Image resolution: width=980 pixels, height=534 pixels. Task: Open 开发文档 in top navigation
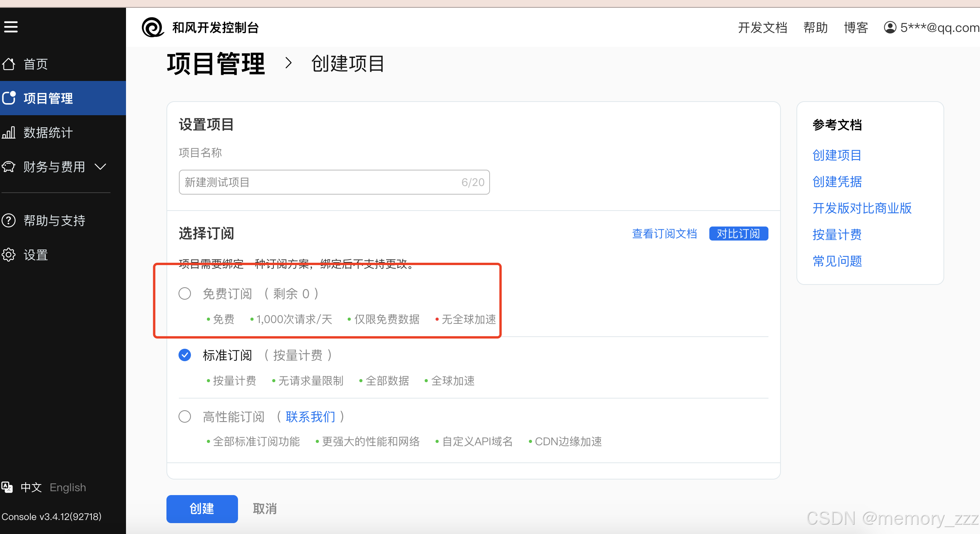coord(762,28)
